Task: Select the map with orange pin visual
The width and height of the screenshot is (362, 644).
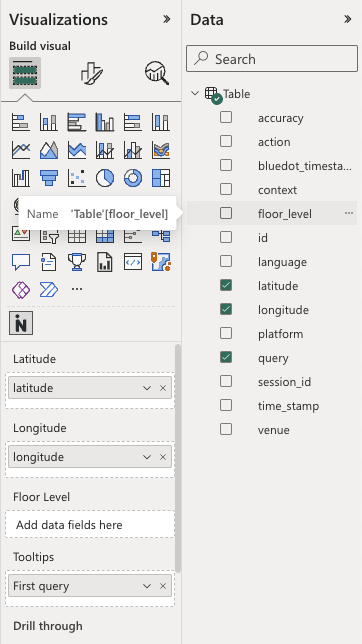Action: point(161,262)
